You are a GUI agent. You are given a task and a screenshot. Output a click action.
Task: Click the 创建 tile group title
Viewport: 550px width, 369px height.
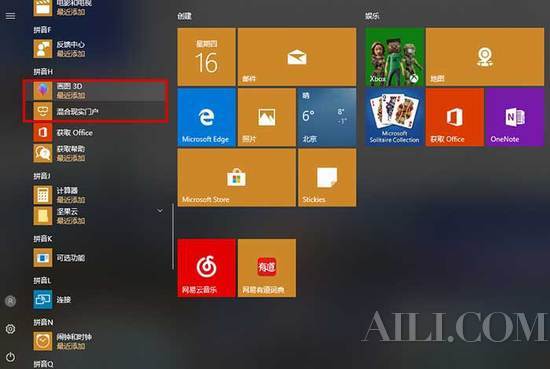185,16
